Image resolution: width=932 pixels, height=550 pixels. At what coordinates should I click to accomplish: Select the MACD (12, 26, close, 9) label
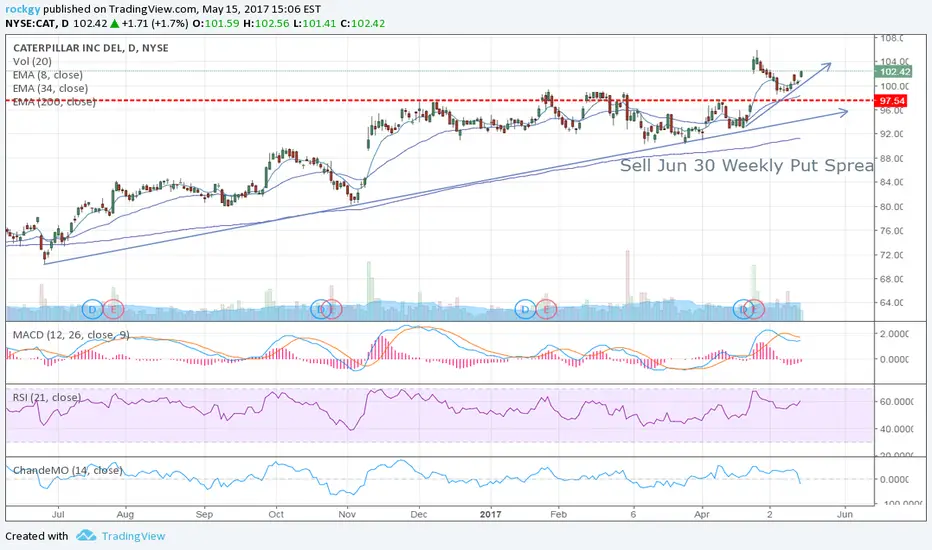(71, 335)
